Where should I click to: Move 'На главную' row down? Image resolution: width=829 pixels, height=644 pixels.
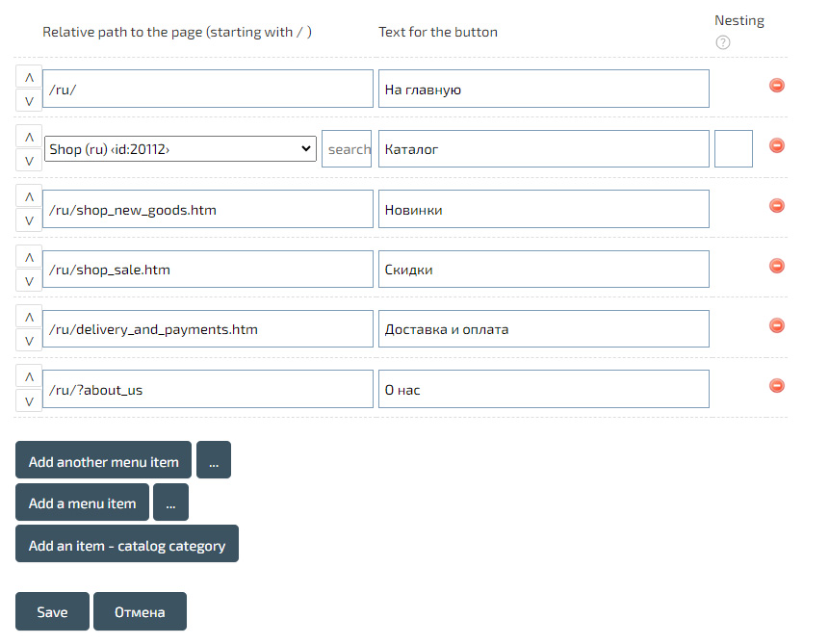29,101
